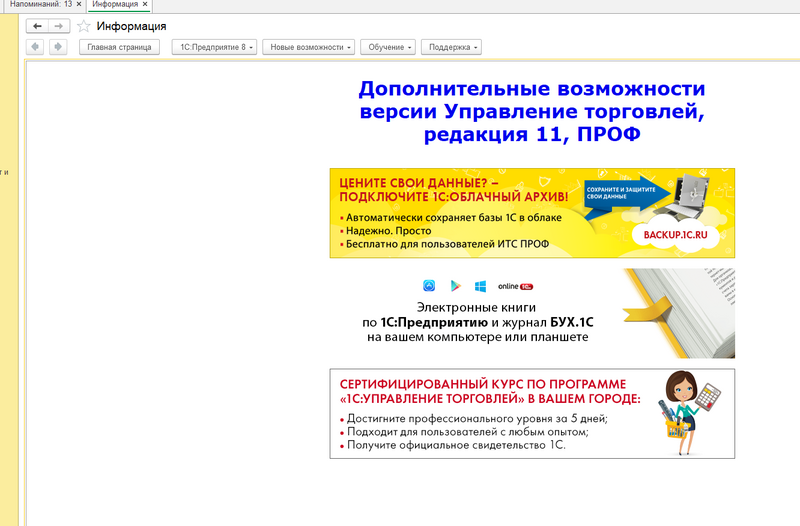Click the forward arrow navigation button
The height and width of the screenshot is (526, 800).
59,26
